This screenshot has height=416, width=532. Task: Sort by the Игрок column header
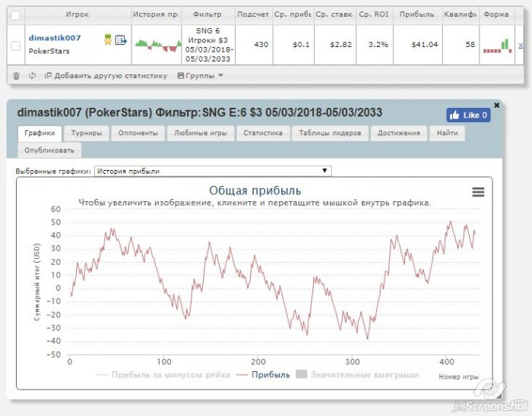[x=78, y=14]
